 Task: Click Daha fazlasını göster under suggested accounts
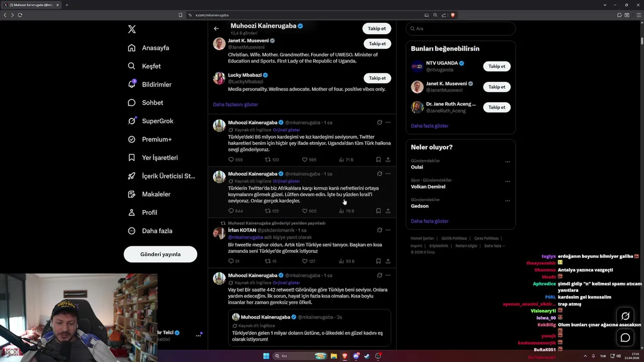[235, 105]
